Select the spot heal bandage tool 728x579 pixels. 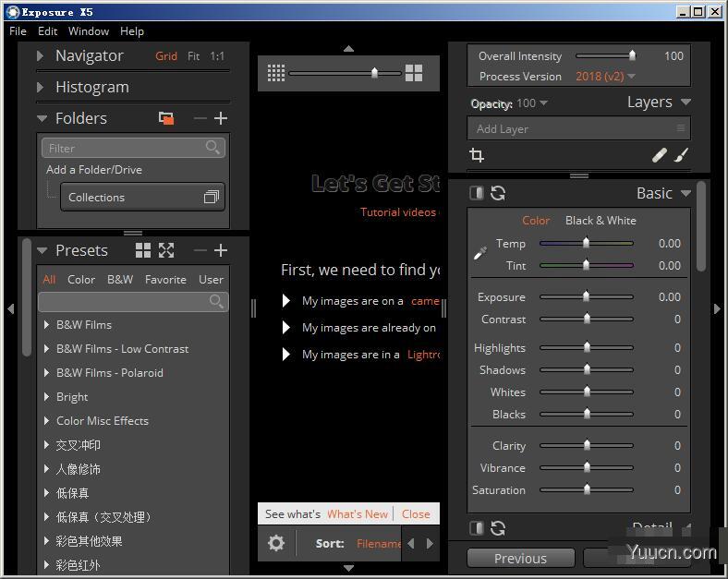click(x=660, y=155)
